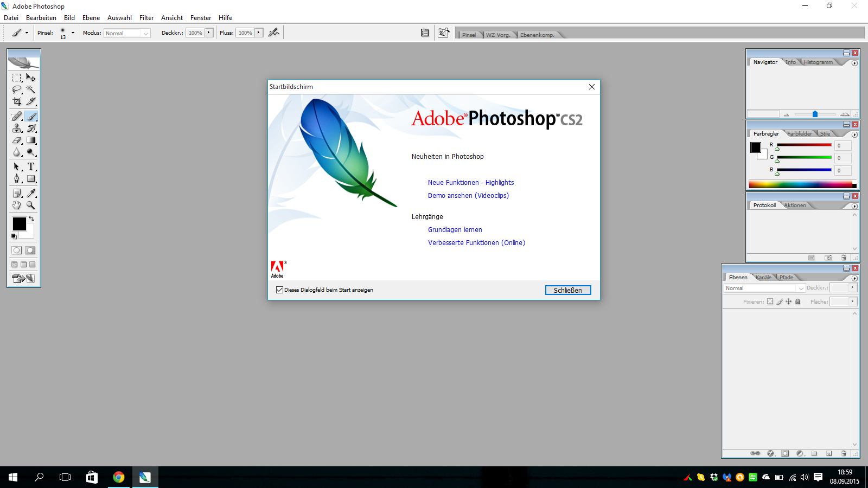Click the toolbox foreground color swatch

pos(20,224)
